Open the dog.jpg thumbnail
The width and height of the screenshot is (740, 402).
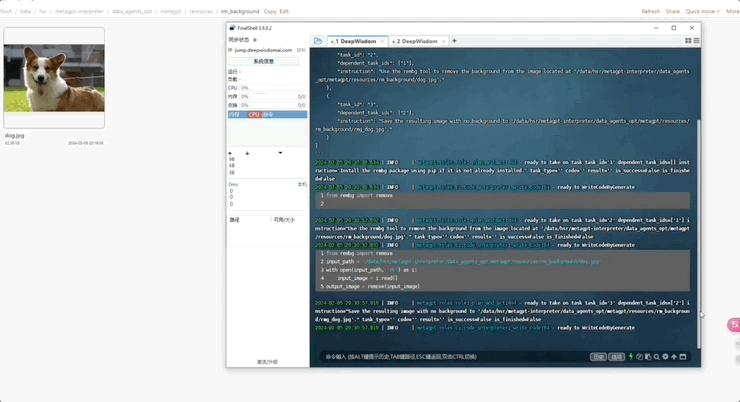[54, 78]
